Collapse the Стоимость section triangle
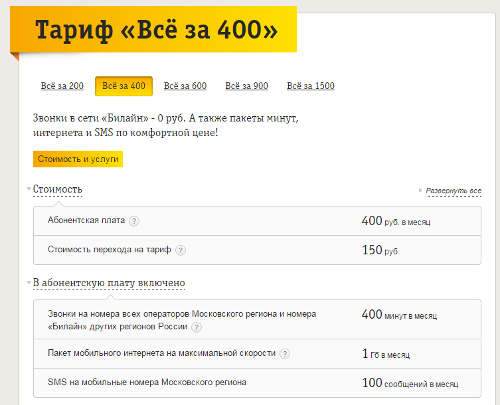The width and height of the screenshot is (500, 405). (x=29, y=189)
